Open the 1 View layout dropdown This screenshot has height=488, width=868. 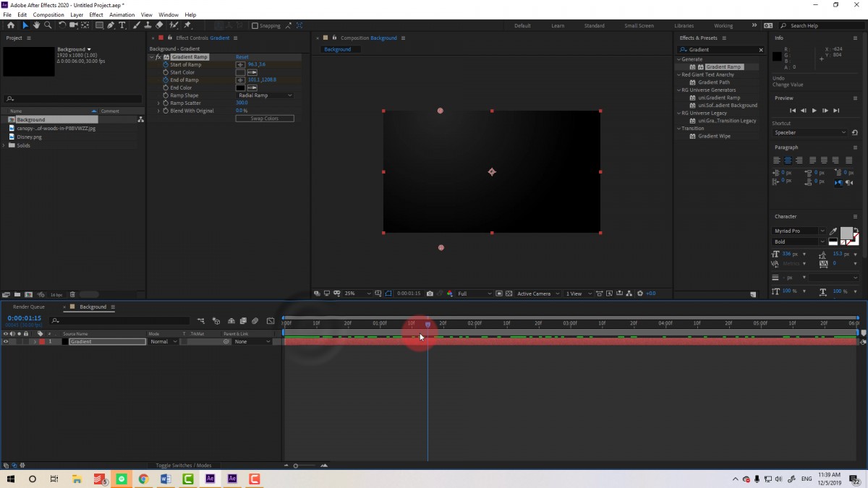tap(578, 294)
